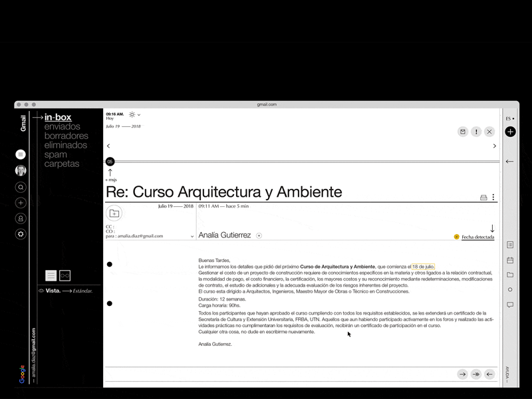Click the plus circle icon in left sidebar

coord(21,203)
